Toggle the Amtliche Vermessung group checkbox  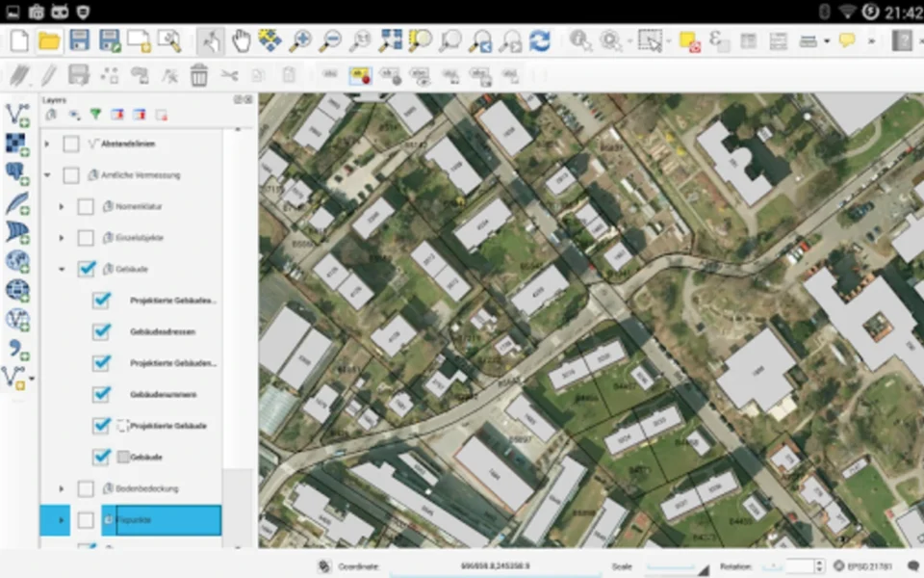tap(71, 175)
